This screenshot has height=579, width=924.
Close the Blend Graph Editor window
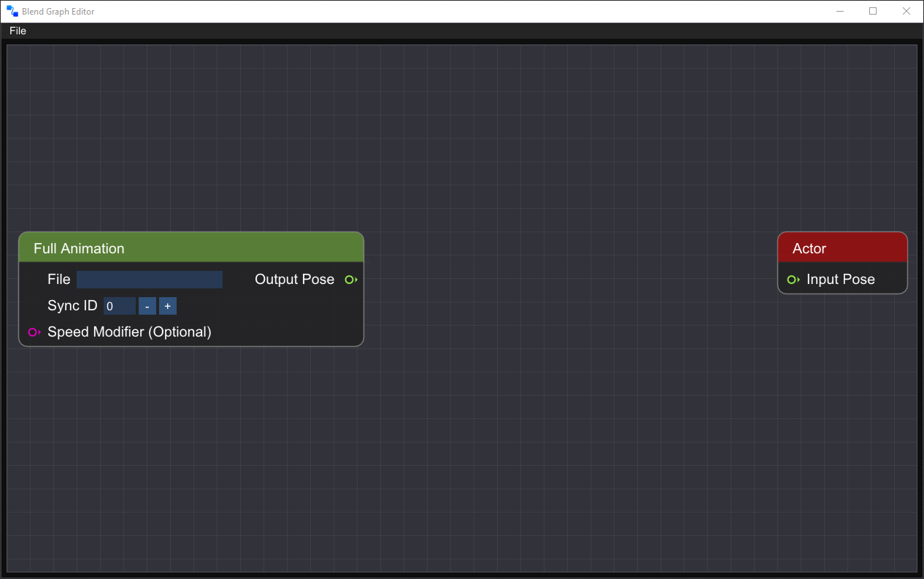pos(906,11)
